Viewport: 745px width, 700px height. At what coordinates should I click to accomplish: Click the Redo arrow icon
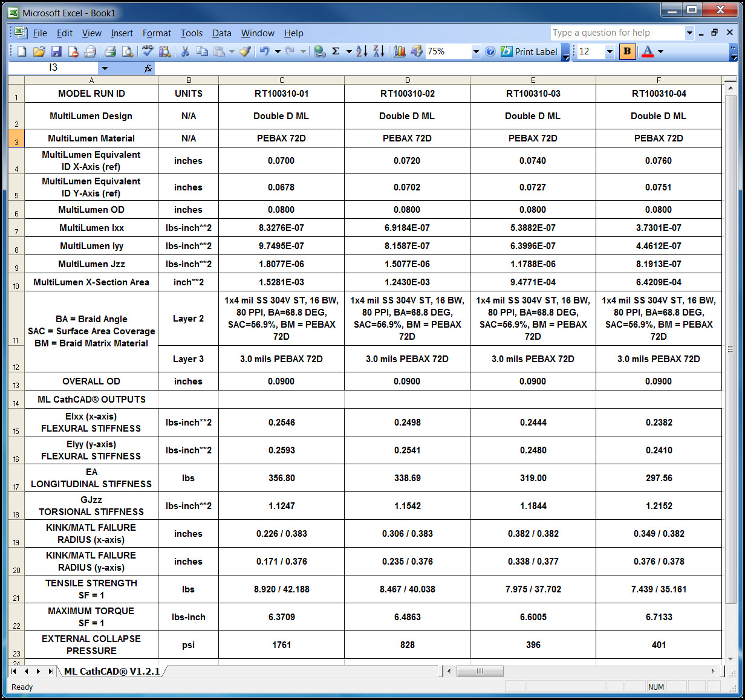click(290, 52)
